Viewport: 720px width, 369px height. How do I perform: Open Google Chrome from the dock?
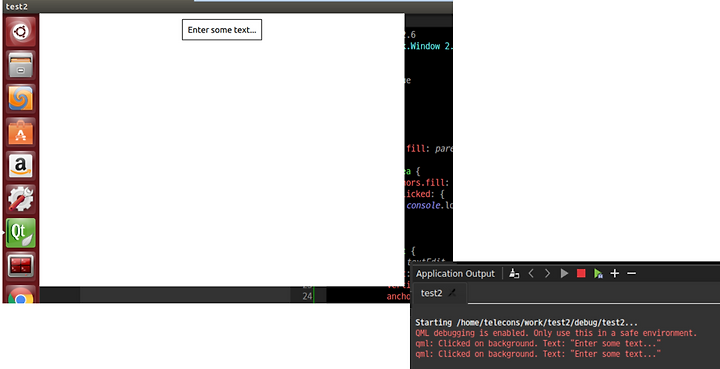[20, 295]
